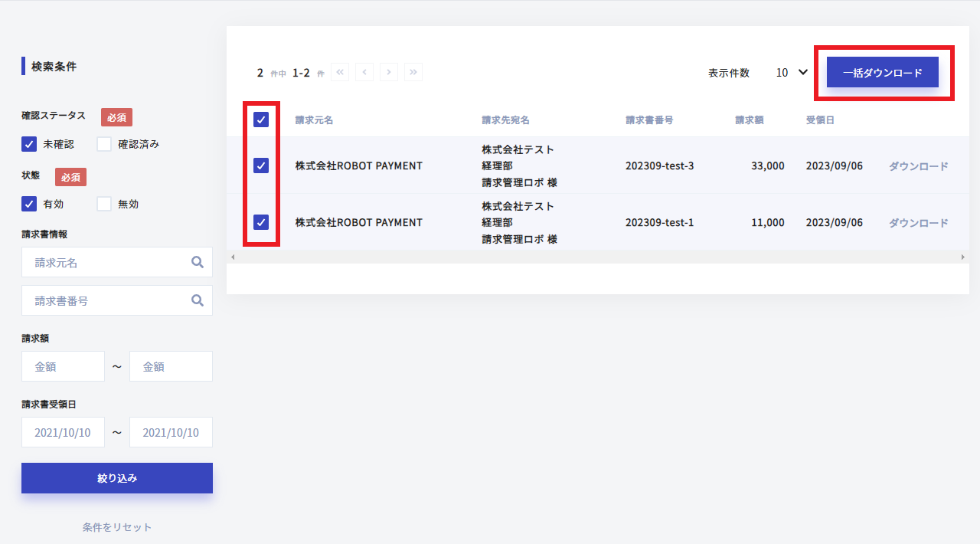Jump to last page of results
The height and width of the screenshot is (544, 980).
pos(413,72)
